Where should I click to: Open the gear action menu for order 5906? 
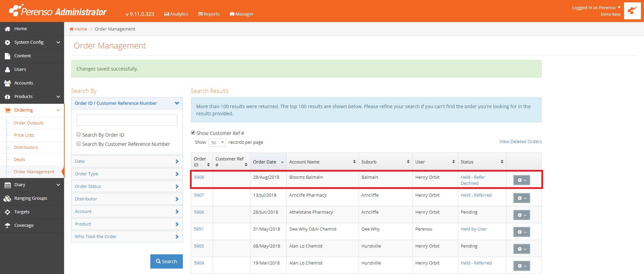tap(522, 215)
